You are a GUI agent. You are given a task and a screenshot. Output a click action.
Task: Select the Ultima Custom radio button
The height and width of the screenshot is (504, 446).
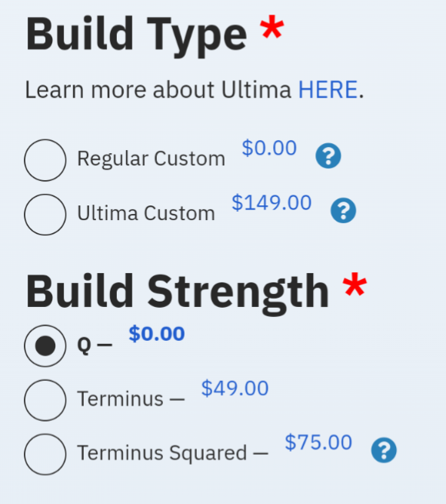click(45, 215)
